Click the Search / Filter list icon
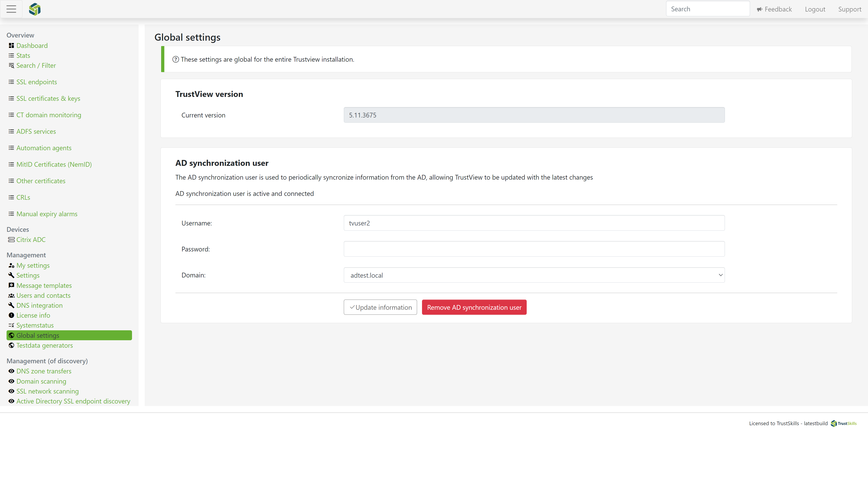868x488 pixels. point(12,65)
